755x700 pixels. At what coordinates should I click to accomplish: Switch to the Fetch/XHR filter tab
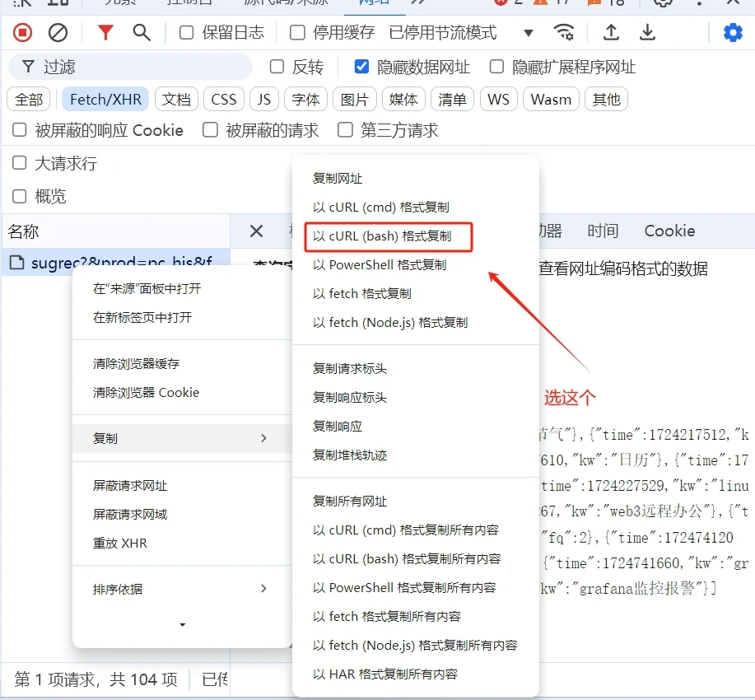(x=105, y=99)
